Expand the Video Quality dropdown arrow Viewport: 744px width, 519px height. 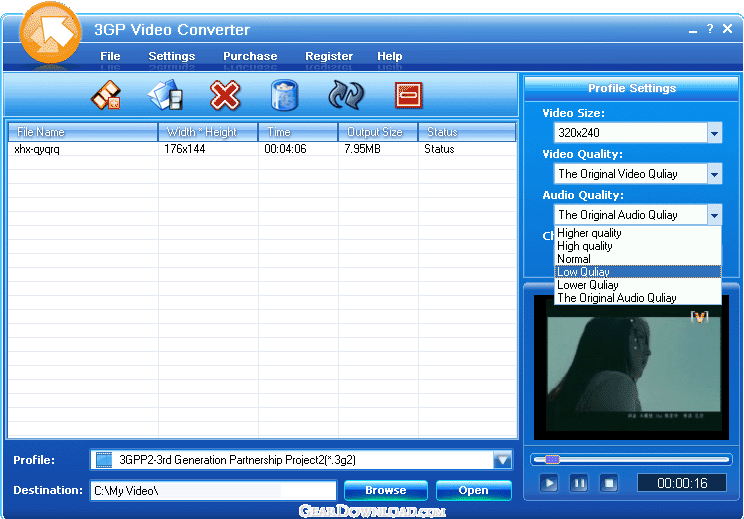(x=715, y=174)
